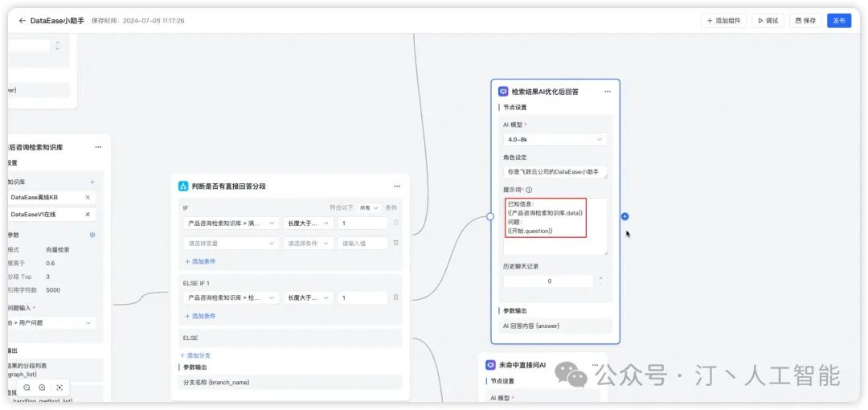The height and width of the screenshot is (410, 868).
Task: Zoom out the canvas
Action: click(x=27, y=387)
